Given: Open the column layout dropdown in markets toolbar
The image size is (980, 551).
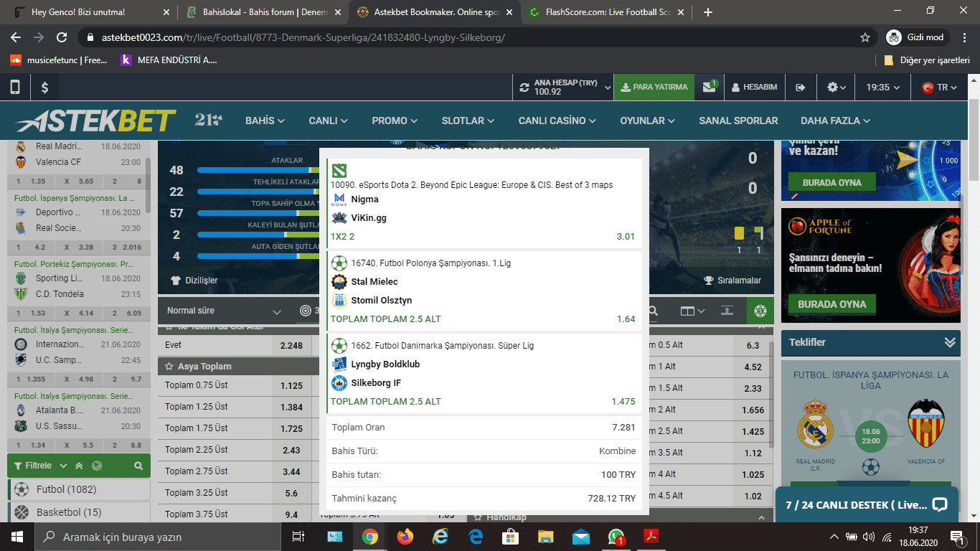Looking at the screenshot, I should click(x=692, y=311).
